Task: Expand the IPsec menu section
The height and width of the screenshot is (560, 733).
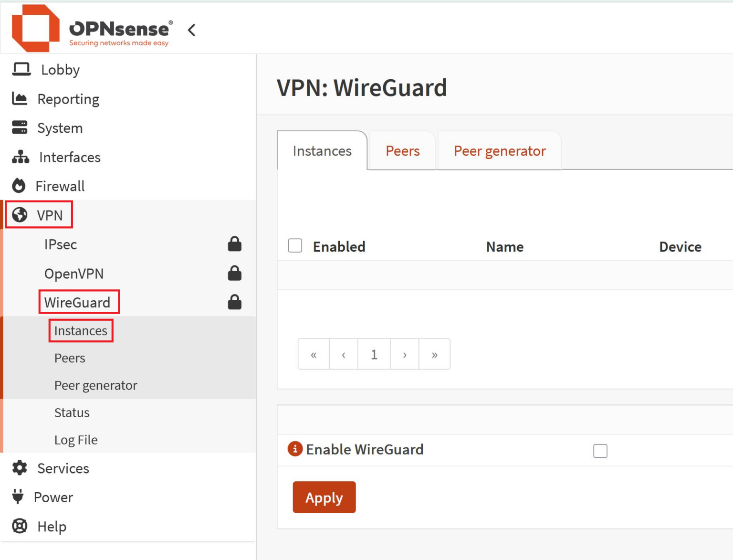Action: pos(61,244)
